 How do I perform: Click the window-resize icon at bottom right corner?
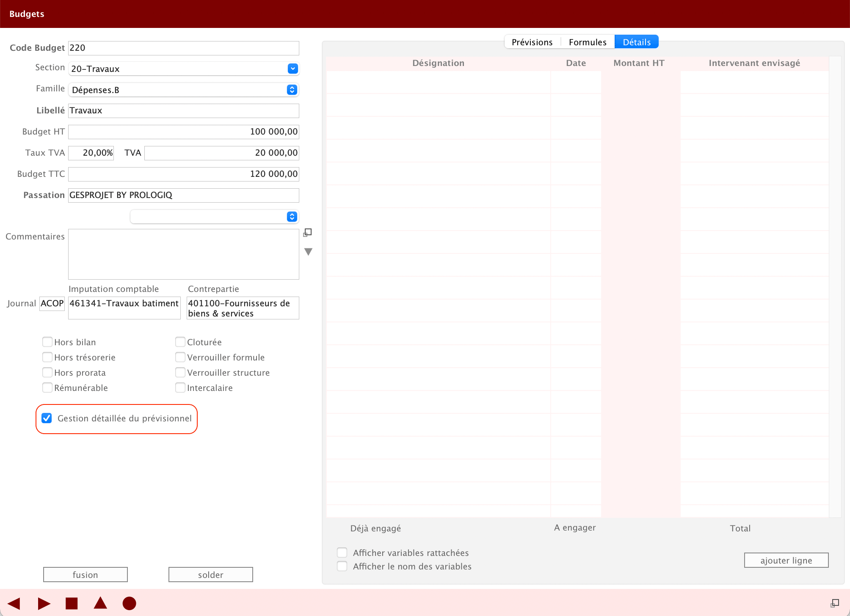(835, 603)
